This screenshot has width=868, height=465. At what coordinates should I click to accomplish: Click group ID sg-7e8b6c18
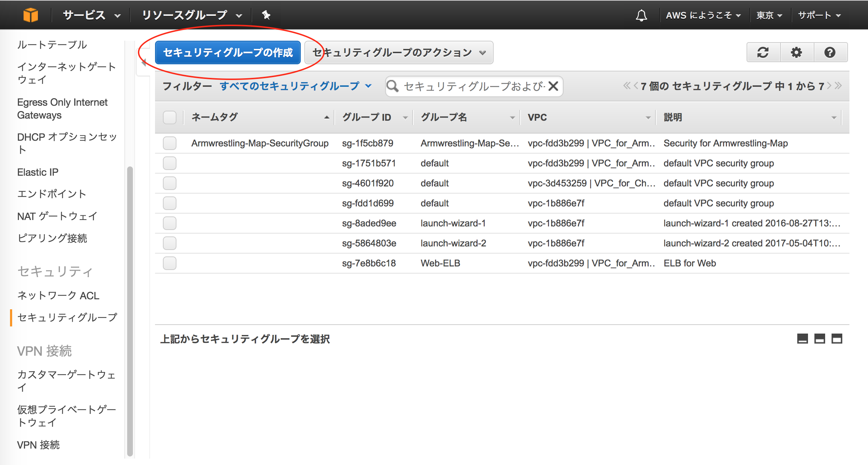[x=369, y=263]
